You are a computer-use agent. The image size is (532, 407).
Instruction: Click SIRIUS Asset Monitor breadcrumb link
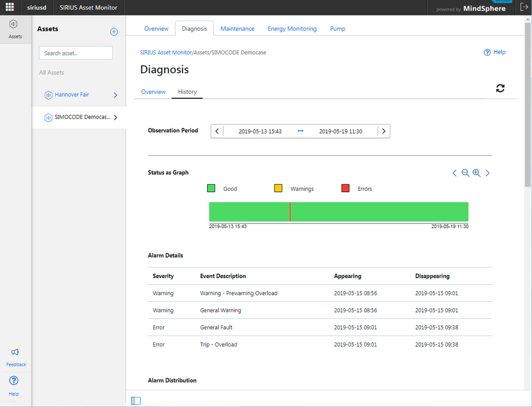[166, 52]
